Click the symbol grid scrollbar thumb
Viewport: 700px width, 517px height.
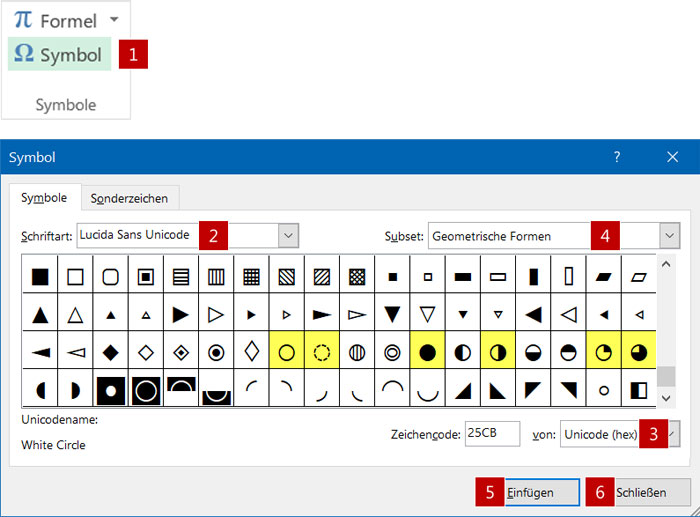coord(666,376)
